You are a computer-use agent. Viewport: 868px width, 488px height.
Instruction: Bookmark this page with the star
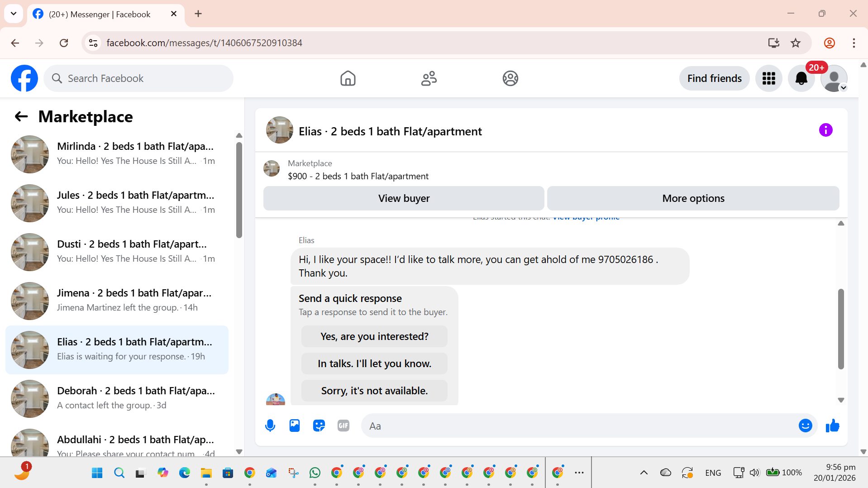pos(796,43)
